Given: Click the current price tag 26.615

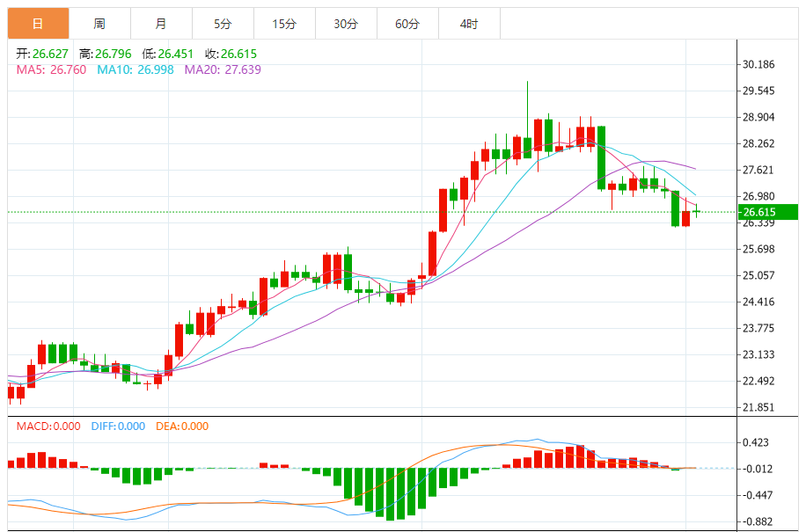Looking at the screenshot, I should tap(768, 212).
